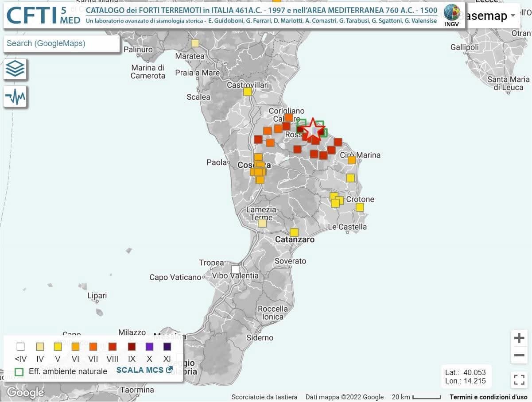Image resolution: width=532 pixels, height=402 pixels.
Task: Click the Siderno town label
Action: point(260,338)
